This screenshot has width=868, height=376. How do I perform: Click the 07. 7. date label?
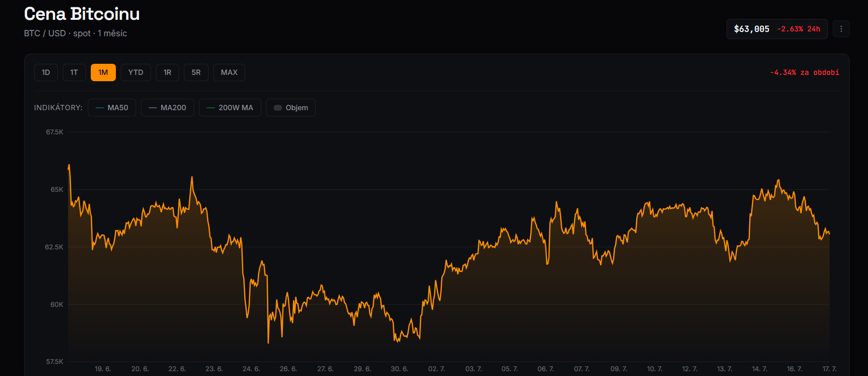click(x=582, y=369)
